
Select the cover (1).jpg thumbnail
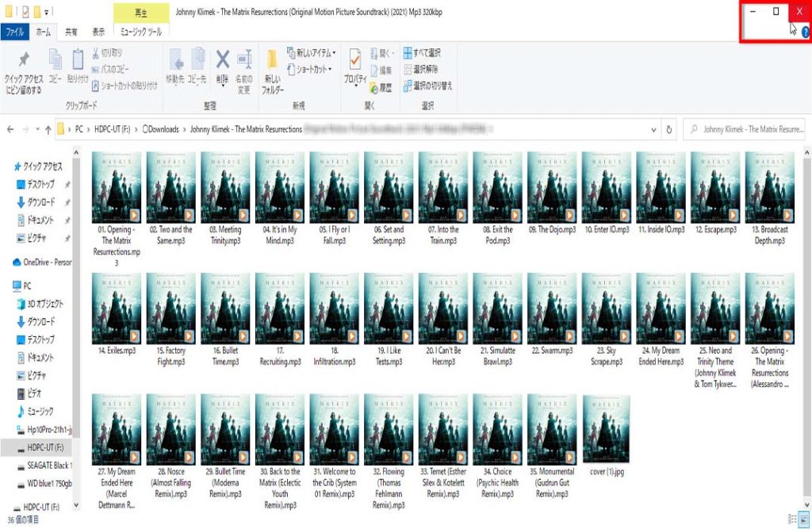606,432
